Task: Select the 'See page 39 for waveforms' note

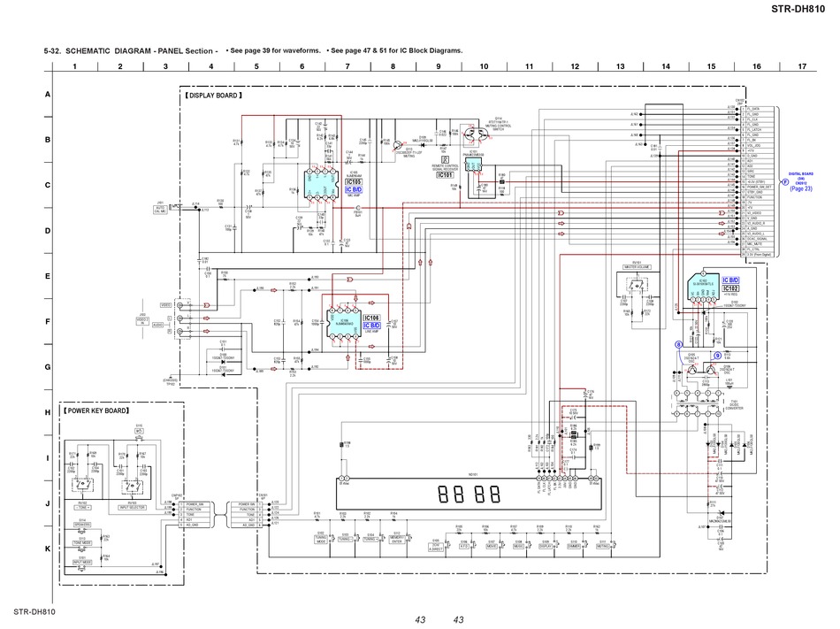Action: (273, 50)
